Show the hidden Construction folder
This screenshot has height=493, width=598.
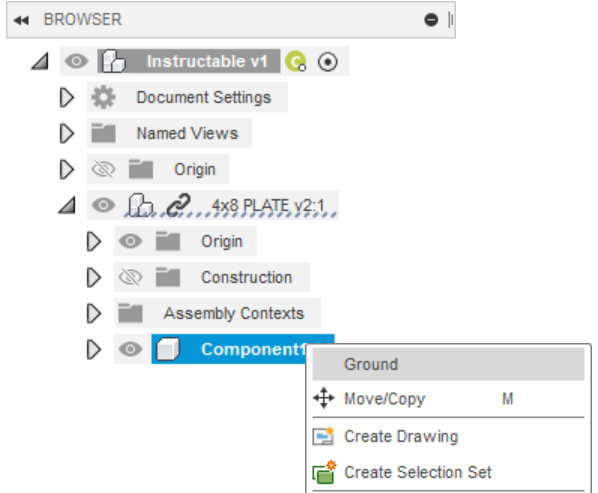pyautogui.click(x=130, y=277)
